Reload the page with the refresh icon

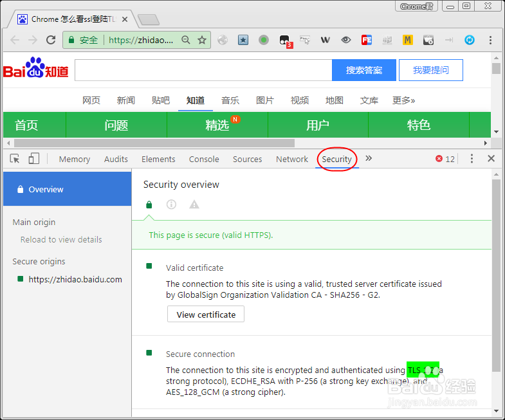51,40
